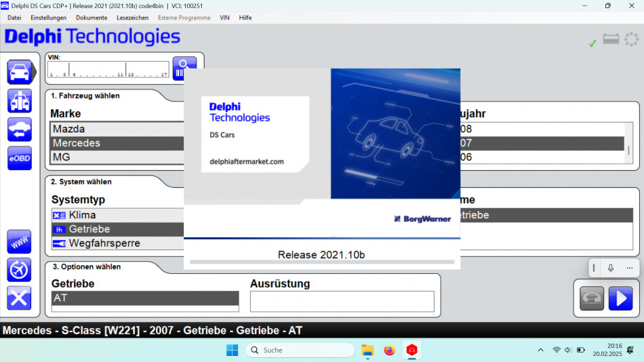Click the taskbar Suche search box
The width and height of the screenshot is (644, 362).
point(300,350)
